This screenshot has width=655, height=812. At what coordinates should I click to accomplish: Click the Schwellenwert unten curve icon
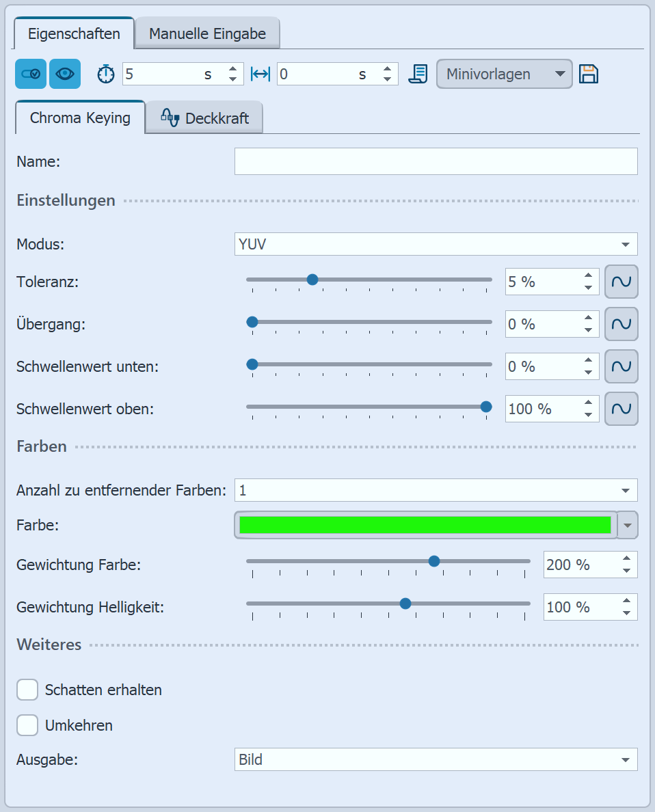[621, 366]
